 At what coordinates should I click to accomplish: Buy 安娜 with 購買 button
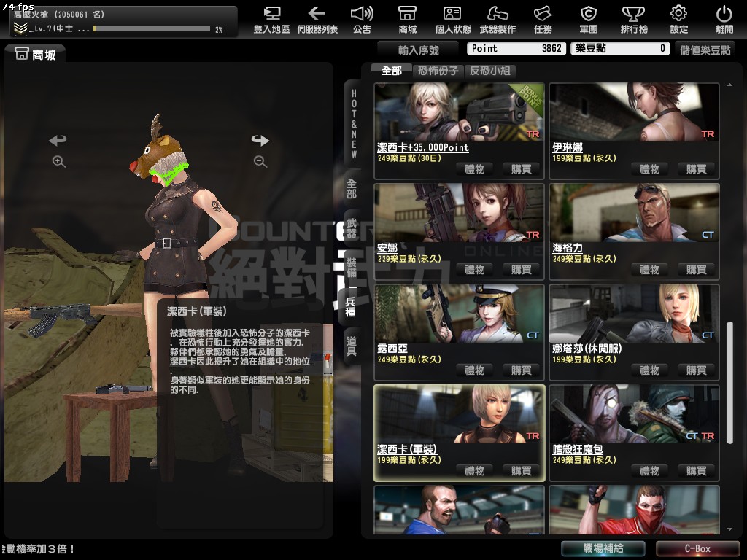(x=521, y=270)
